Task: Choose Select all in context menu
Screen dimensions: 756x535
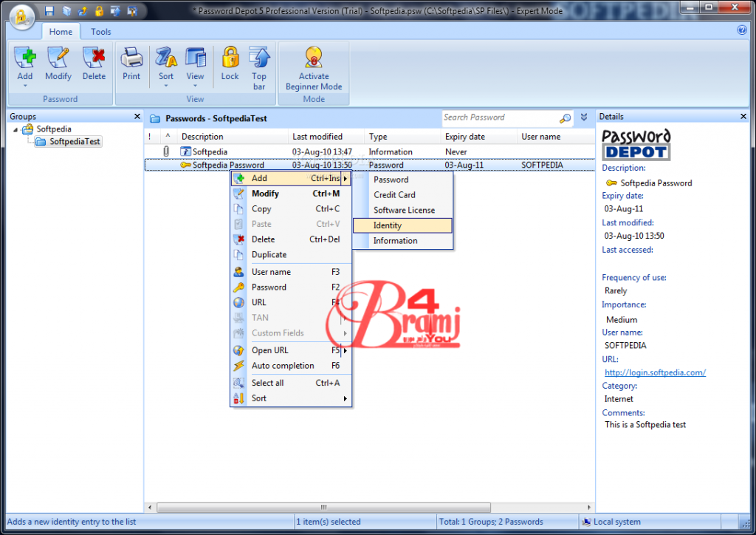Action: [x=291, y=383]
